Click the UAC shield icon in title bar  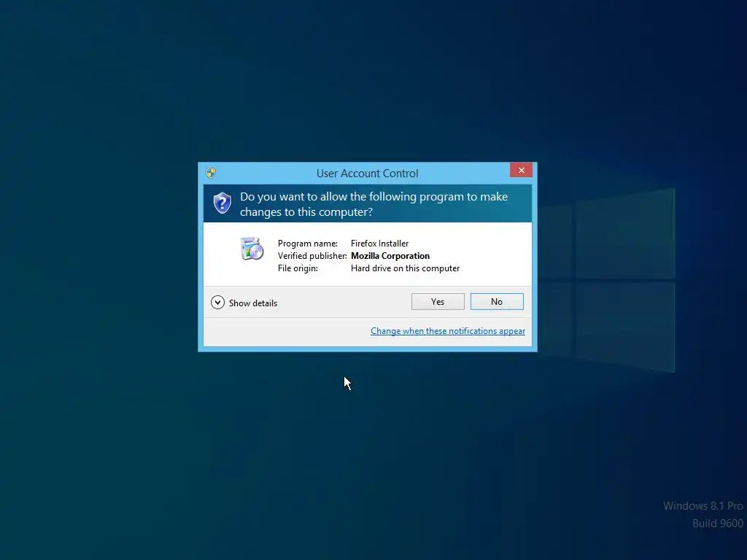coord(211,173)
